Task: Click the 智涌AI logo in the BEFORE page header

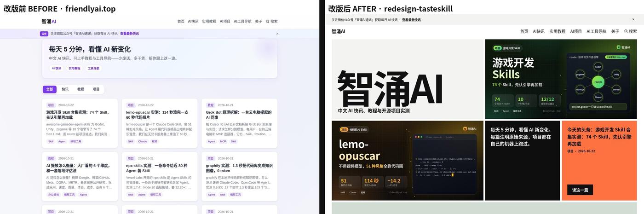Action: tap(49, 21)
